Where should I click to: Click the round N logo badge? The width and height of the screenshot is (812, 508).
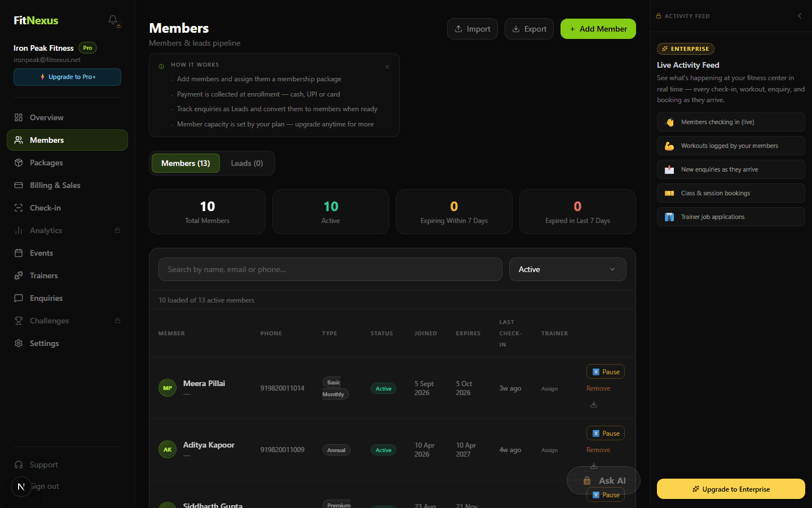(x=21, y=486)
